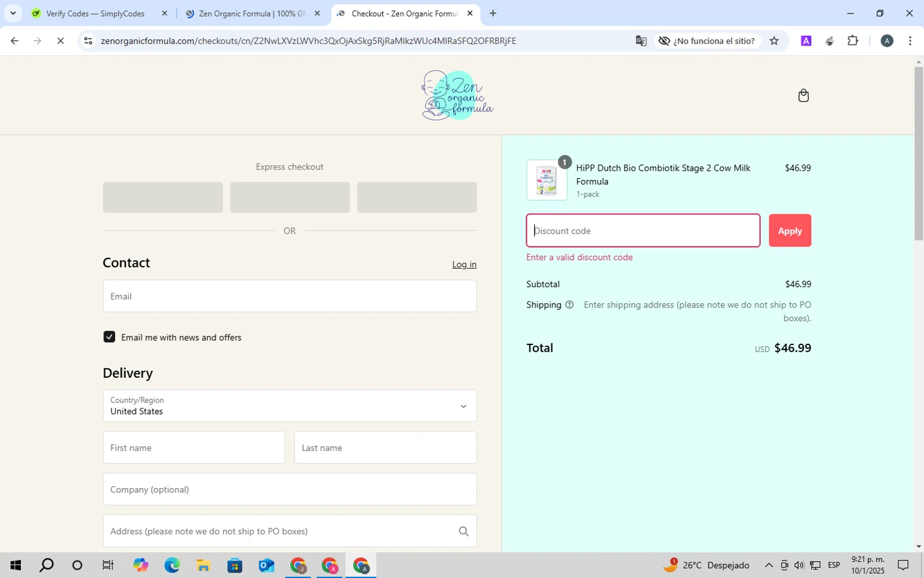Bookmark this page with the star icon
Viewport: 924px width, 578px height.
click(x=774, y=41)
